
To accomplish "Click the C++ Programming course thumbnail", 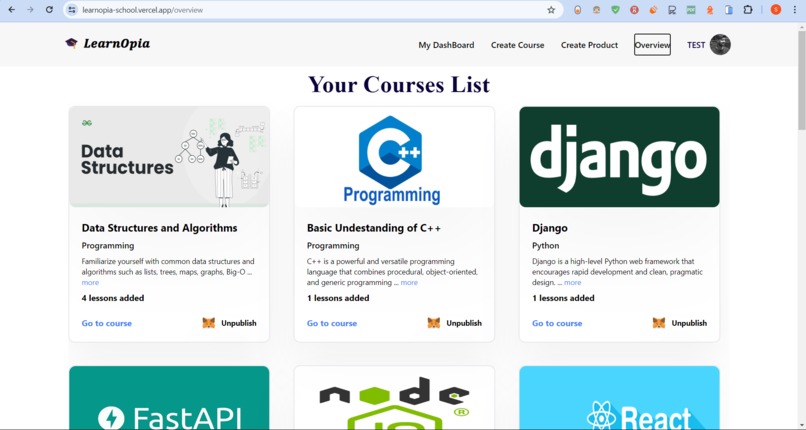I will click(394, 157).
